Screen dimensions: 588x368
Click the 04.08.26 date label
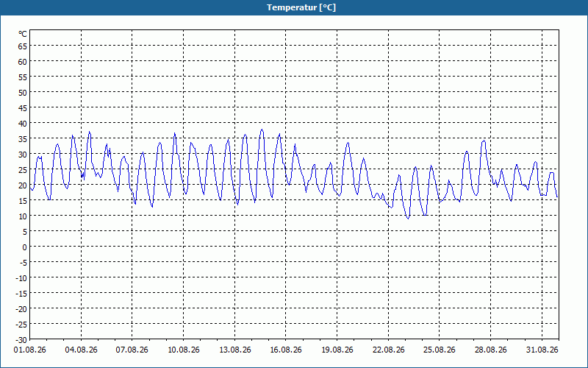tap(81, 350)
